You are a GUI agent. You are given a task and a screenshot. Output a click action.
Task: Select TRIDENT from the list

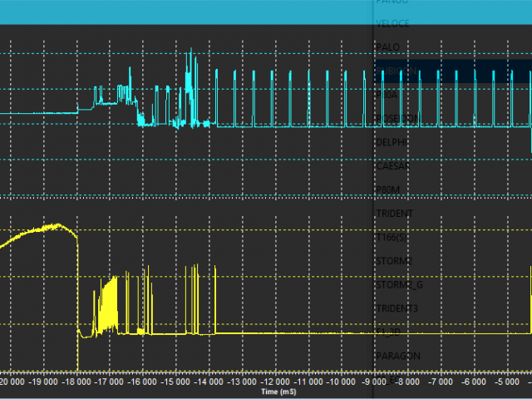coord(395,214)
